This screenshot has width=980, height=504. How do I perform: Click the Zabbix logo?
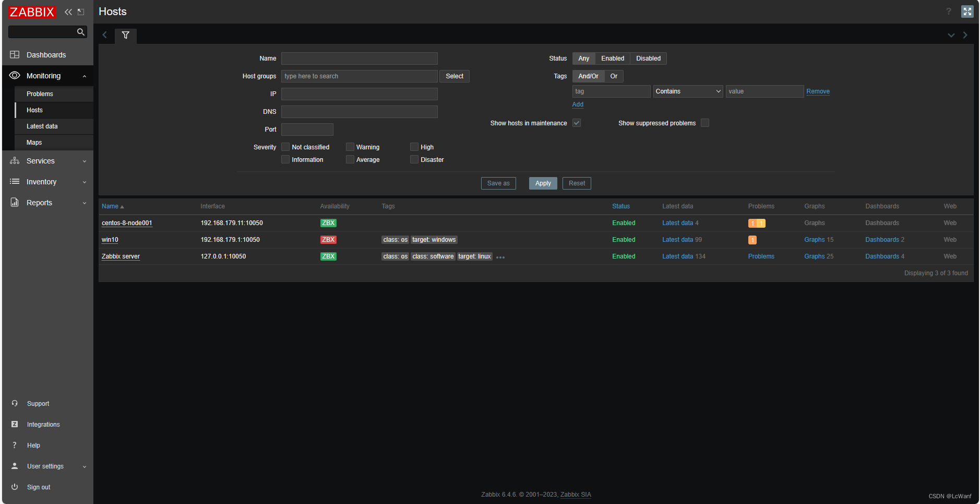(x=32, y=12)
